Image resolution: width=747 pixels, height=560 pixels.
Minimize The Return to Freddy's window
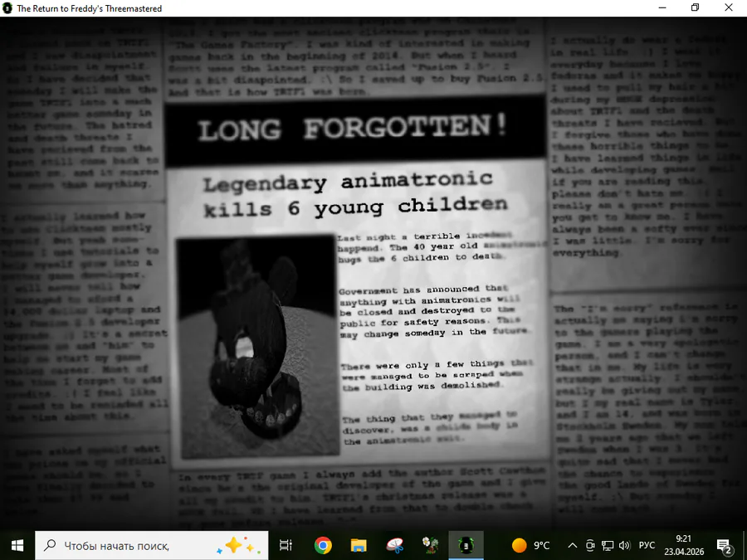click(662, 7)
